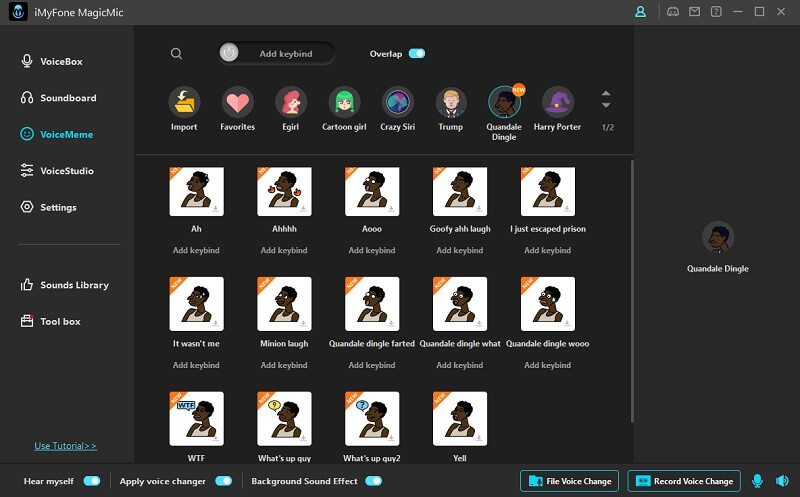Play the I just escaped prison thumbnail
The image size is (800, 497).
[547, 192]
